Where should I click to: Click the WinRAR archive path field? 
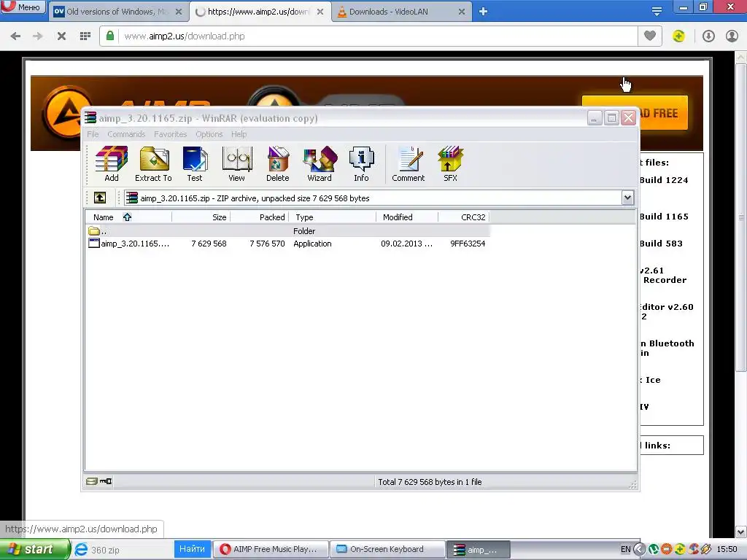pos(373,198)
